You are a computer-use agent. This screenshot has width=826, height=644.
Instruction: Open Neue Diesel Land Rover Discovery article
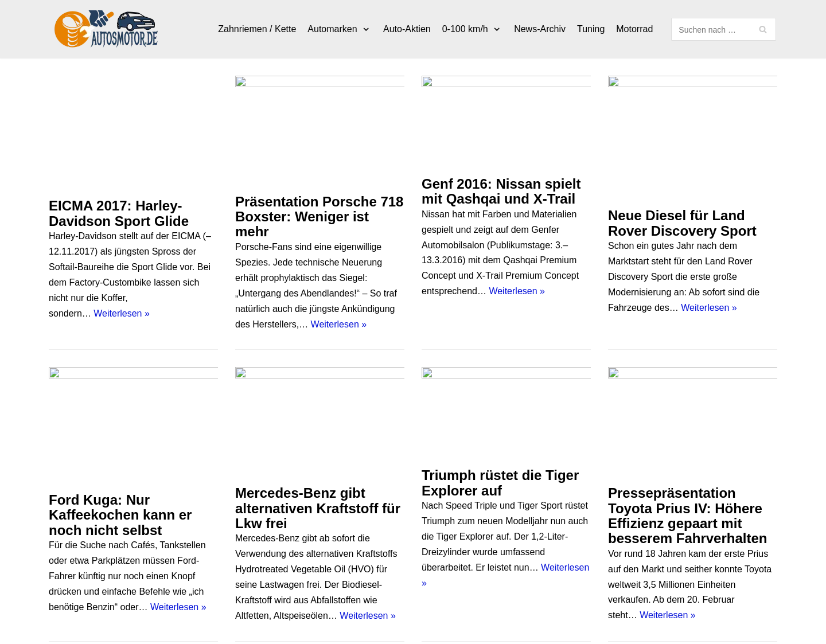point(682,223)
